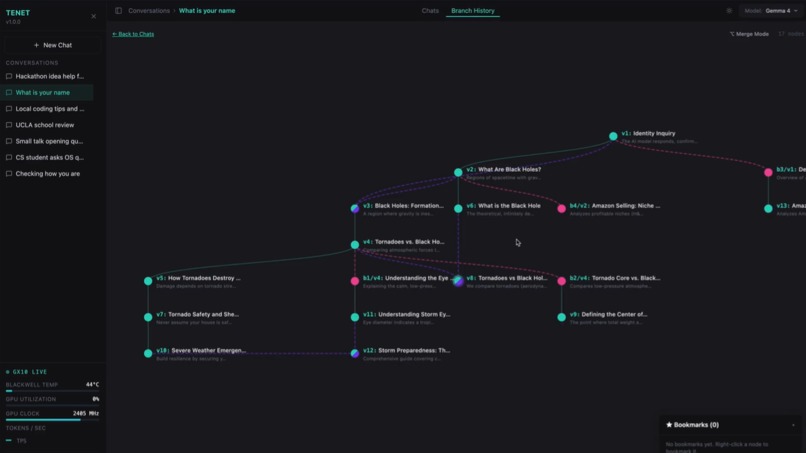Select the v9 Defining the Center node
The height and width of the screenshot is (453, 806).
pyautogui.click(x=561, y=317)
